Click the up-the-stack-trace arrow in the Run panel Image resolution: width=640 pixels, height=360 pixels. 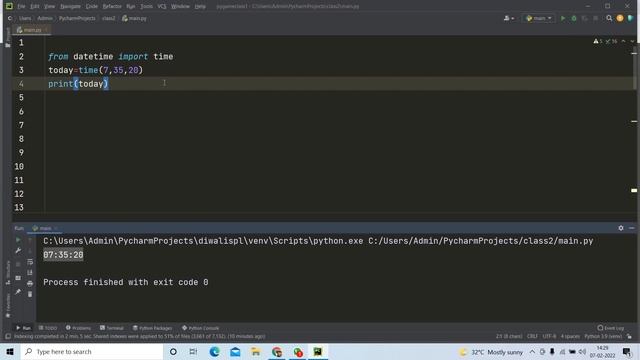[x=30, y=240]
